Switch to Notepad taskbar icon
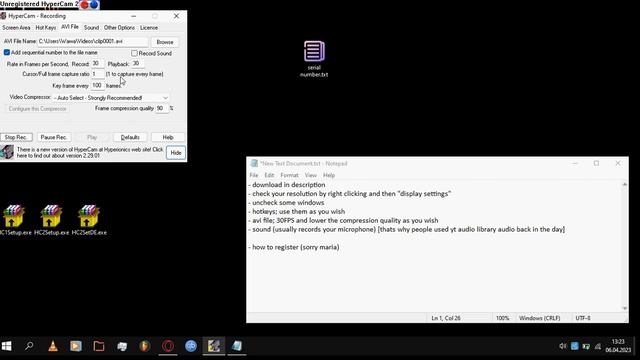Viewport: 640px width, 360px height. click(237, 346)
